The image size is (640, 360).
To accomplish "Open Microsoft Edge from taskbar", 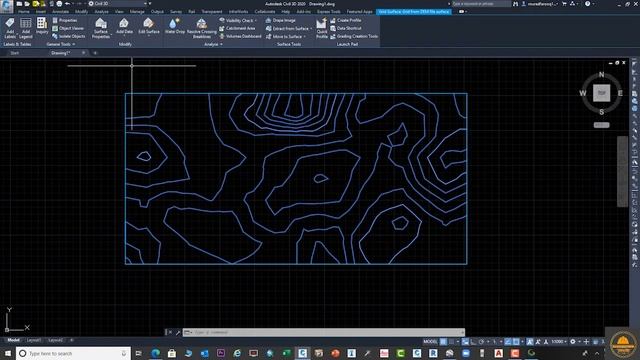I will (x=156, y=353).
